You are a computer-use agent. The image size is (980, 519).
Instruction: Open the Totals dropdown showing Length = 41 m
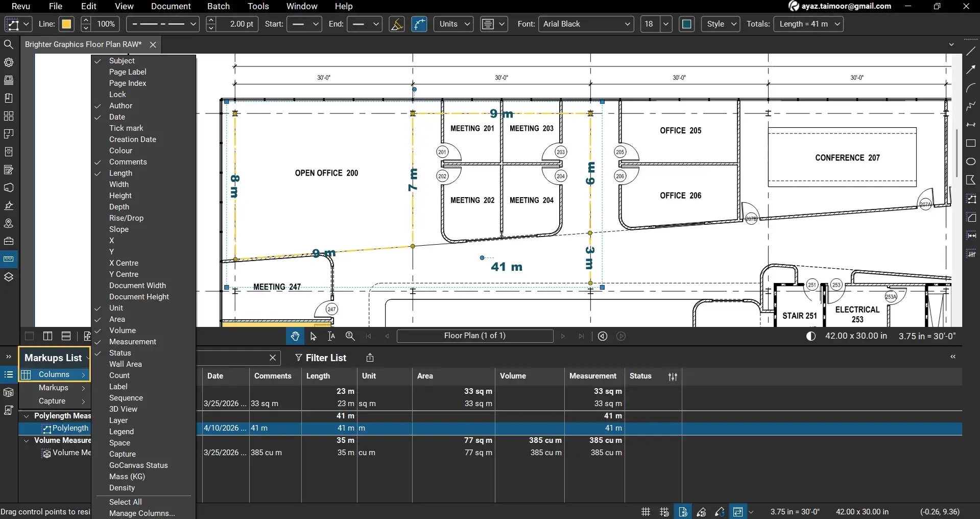pos(808,24)
